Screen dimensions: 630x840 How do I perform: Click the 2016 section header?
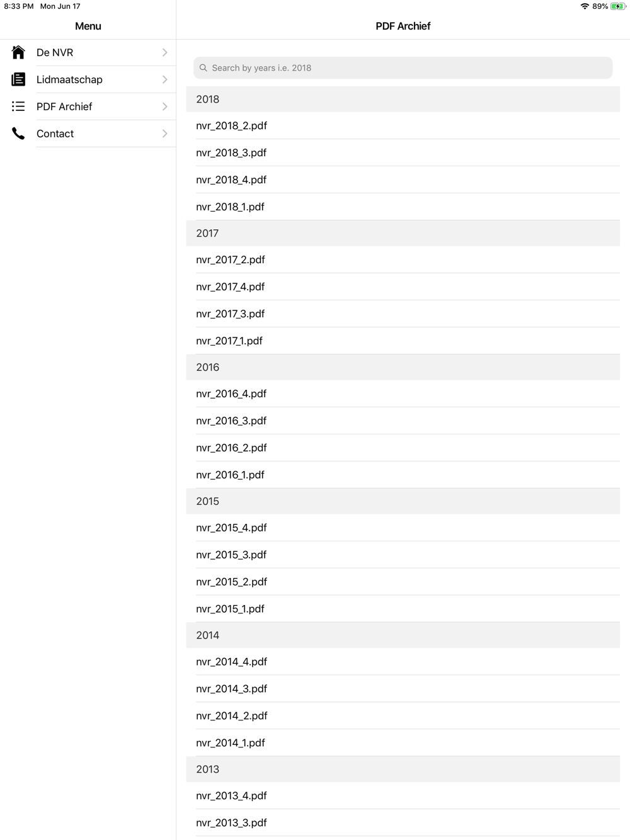click(x=403, y=367)
